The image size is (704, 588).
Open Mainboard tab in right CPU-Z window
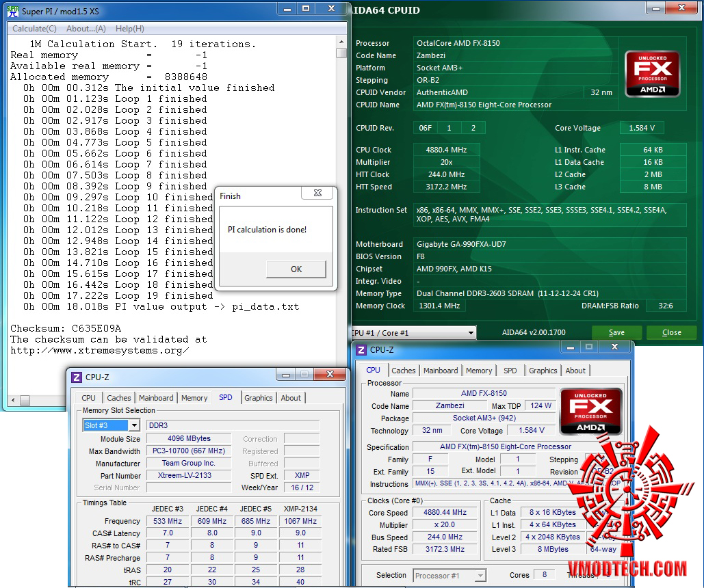point(441,371)
